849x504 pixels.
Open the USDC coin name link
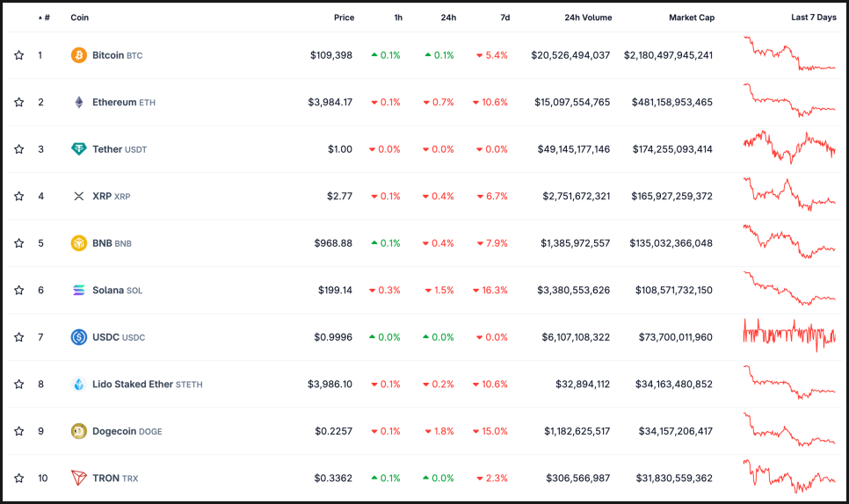(x=119, y=337)
